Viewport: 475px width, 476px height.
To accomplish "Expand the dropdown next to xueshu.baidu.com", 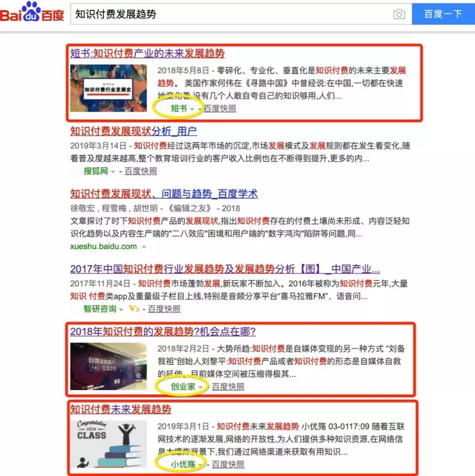I will [x=144, y=247].
